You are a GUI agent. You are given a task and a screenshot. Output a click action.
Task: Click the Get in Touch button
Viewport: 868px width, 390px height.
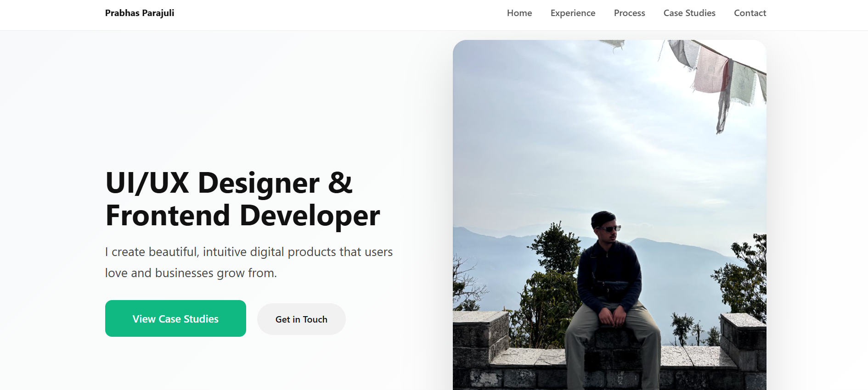[x=301, y=319]
